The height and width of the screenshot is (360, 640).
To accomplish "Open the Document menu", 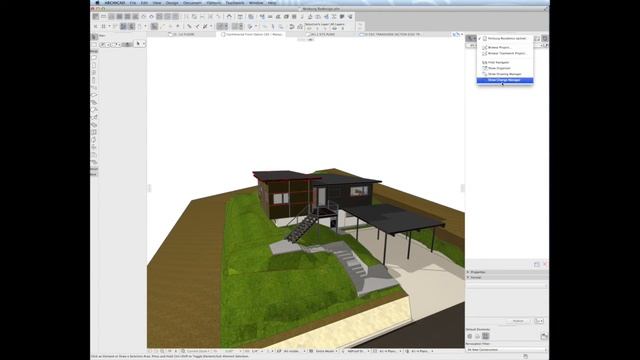I will pyautogui.click(x=192, y=3).
